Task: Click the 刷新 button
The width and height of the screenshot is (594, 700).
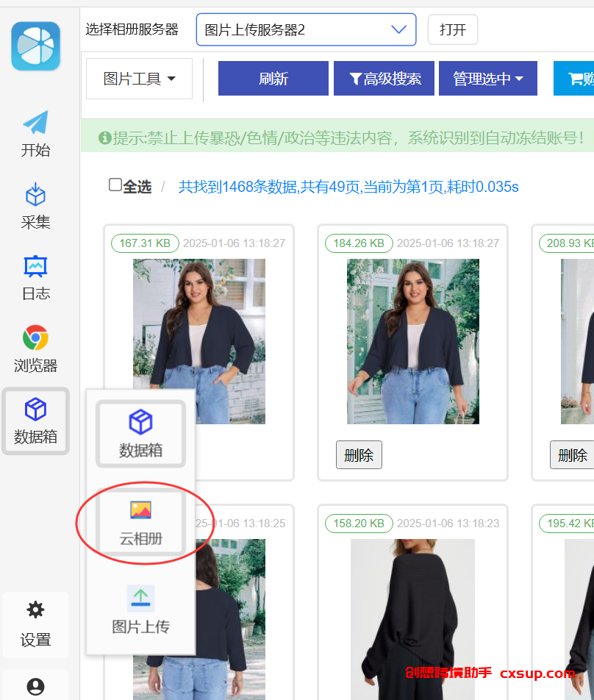Action: (273, 79)
